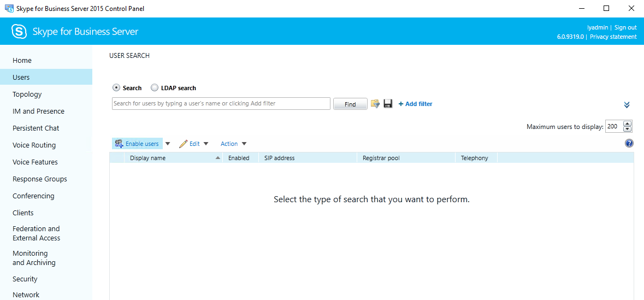This screenshot has width=644, height=300.
Task: Click the Enable users button
Action: click(x=138, y=143)
